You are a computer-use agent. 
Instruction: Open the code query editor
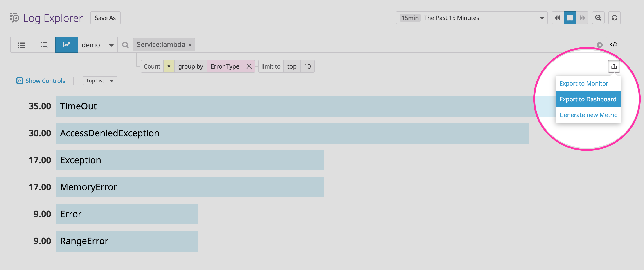pos(615,44)
